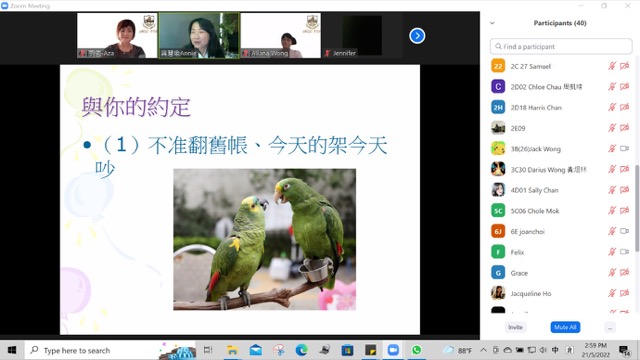This screenshot has height=360, width=640.
Task: Open the participants more options button
Action: point(610,327)
